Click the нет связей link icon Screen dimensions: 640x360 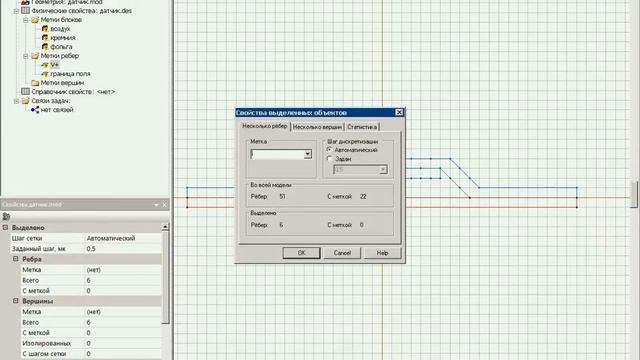tap(35, 110)
